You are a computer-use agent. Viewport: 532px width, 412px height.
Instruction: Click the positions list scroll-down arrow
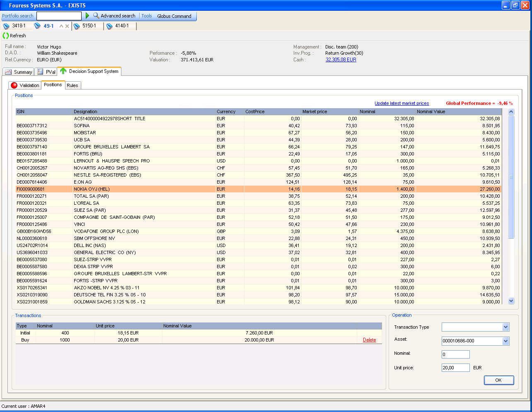click(x=511, y=301)
